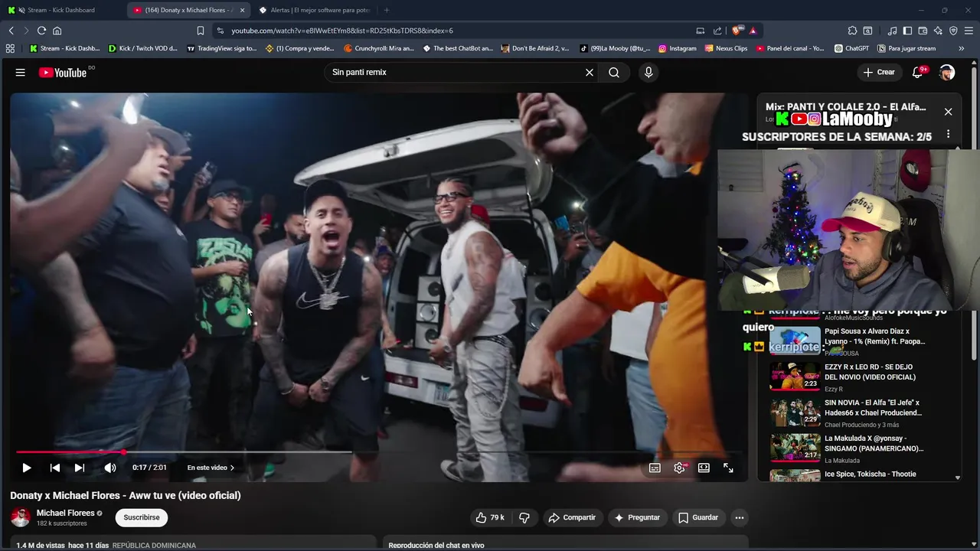Skip to the next video

(80, 468)
